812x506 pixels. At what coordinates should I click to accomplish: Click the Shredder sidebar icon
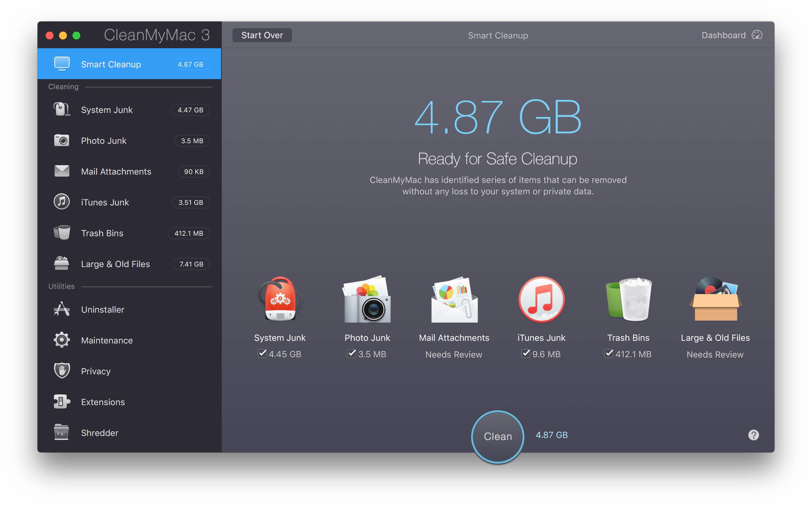click(62, 432)
